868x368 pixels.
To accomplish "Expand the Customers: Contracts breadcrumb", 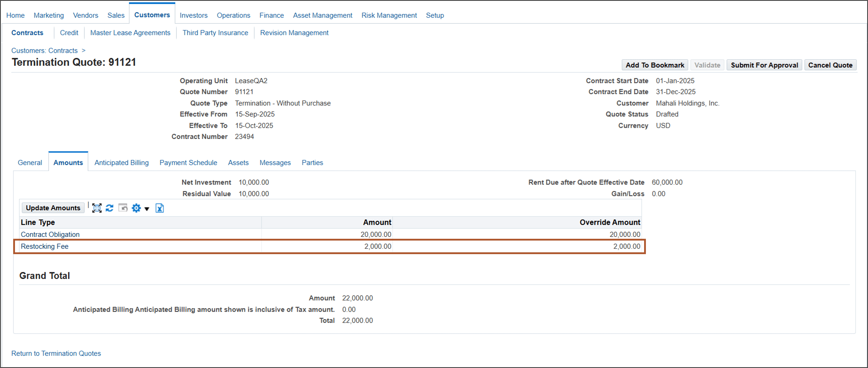I will click(84, 51).
